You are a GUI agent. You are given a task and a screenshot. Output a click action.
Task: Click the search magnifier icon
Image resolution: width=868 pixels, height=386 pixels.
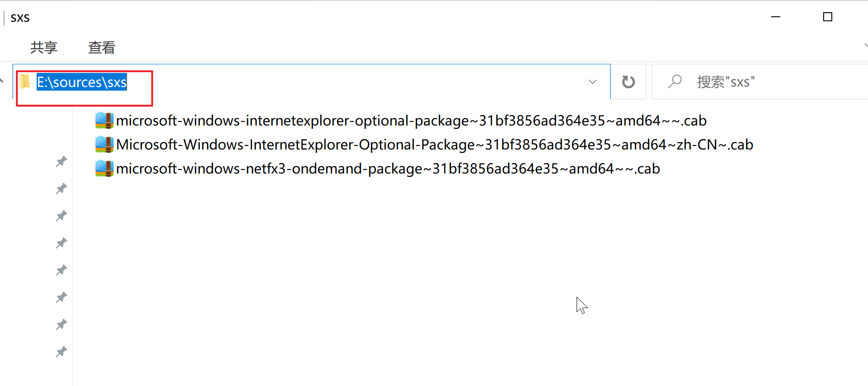tap(675, 82)
